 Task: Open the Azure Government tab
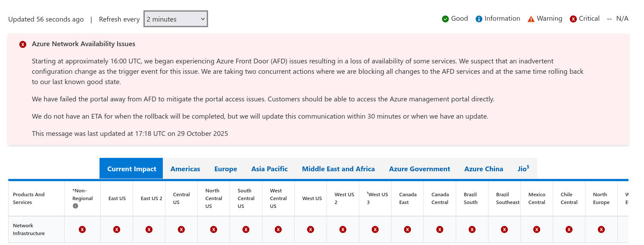click(x=420, y=169)
